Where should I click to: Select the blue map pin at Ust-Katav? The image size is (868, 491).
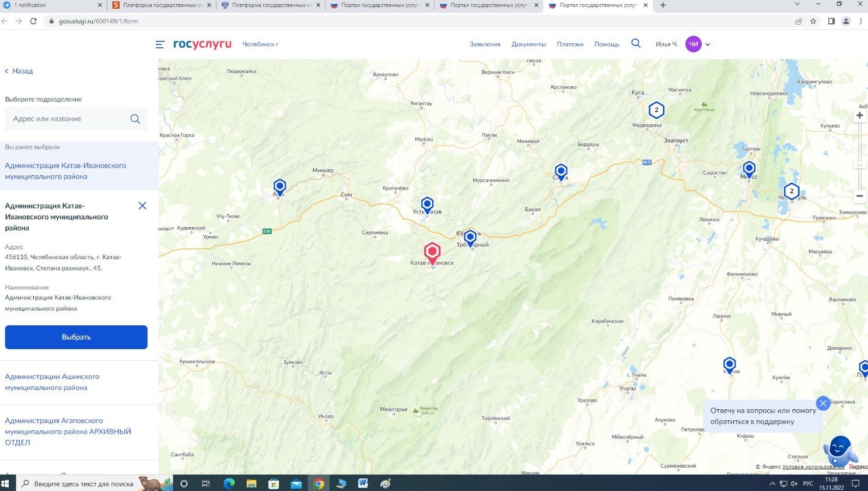pyautogui.click(x=427, y=205)
